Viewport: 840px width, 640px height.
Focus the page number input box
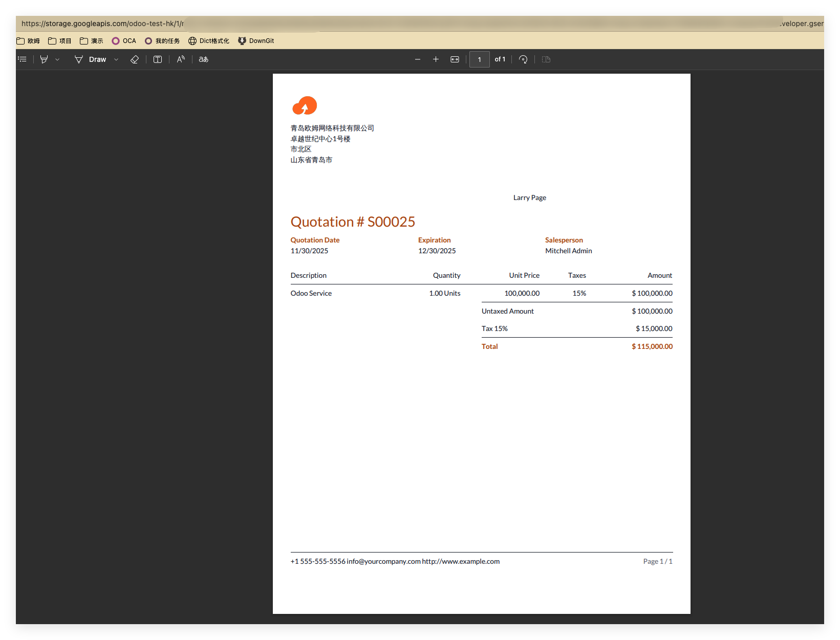[x=480, y=59]
